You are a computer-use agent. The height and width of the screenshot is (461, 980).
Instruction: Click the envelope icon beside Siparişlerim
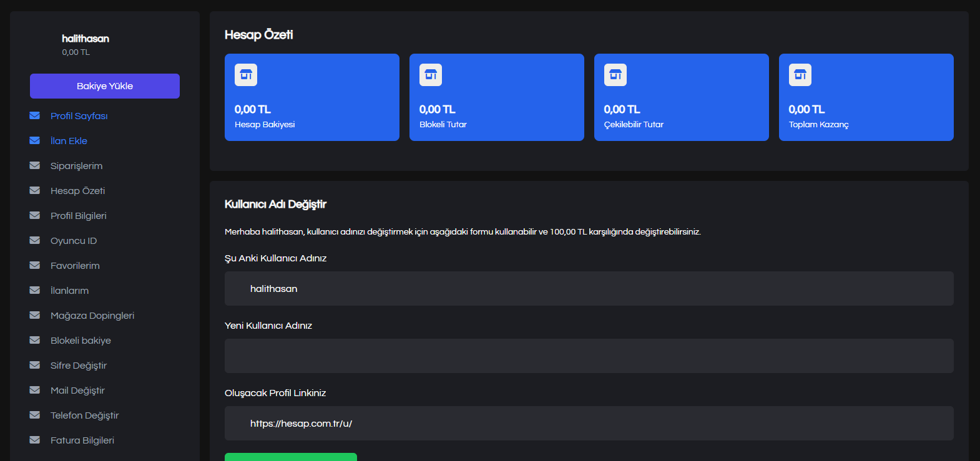pyautogui.click(x=35, y=165)
